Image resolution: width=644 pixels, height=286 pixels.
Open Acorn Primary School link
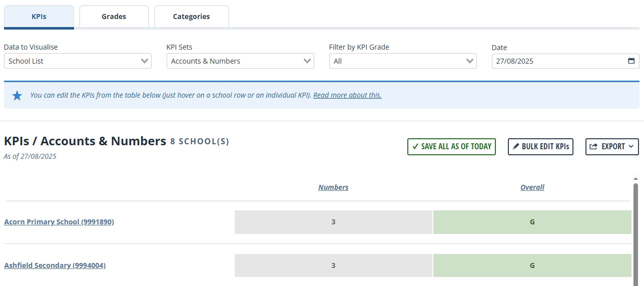59,222
